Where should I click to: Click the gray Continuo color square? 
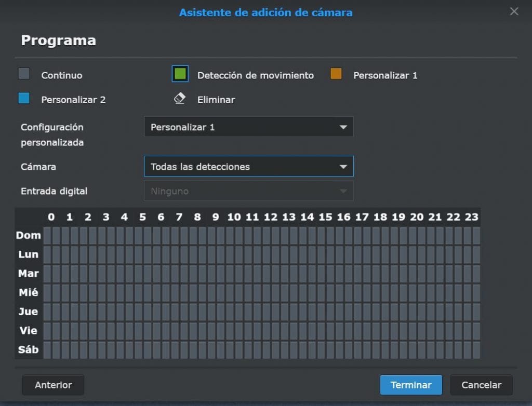(x=24, y=74)
